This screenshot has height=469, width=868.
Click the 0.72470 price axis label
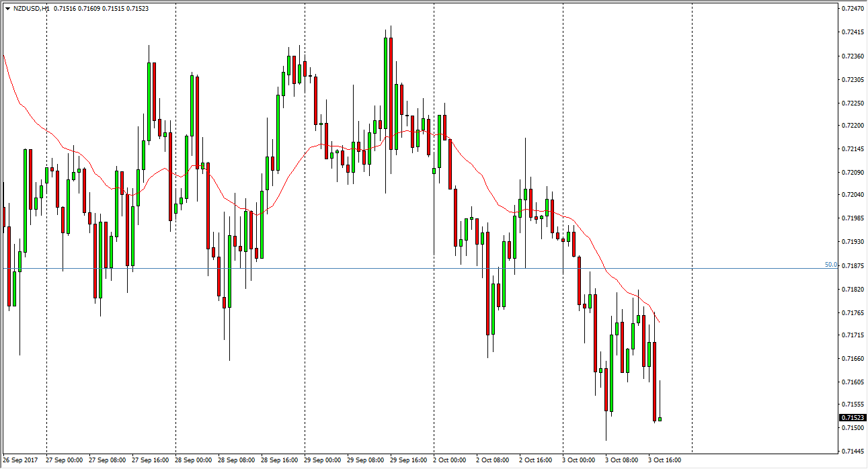[x=852, y=9]
